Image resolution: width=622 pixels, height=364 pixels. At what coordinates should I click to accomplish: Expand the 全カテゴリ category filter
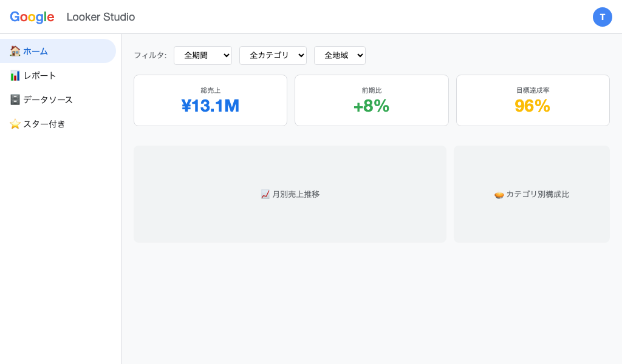point(273,55)
